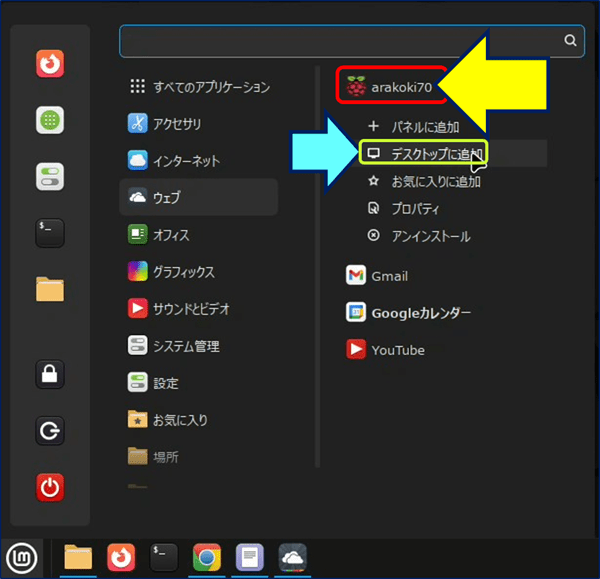Click the rainbow グラフィックス icon
Image resolution: width=600 pixels, height=579 pixels.
[137, 271]
